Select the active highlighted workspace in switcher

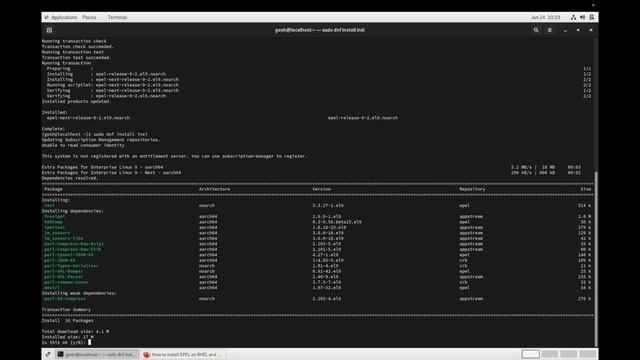531,354
